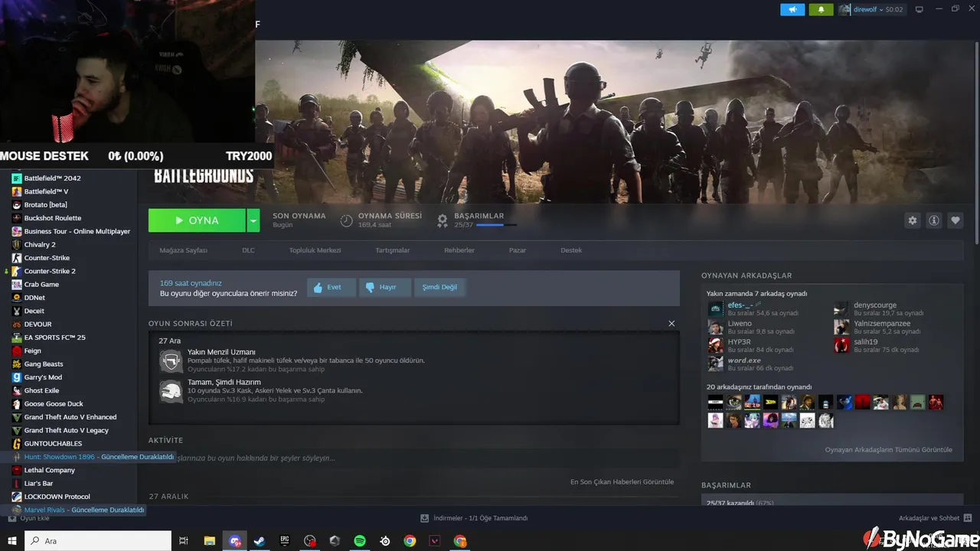The width and height of the screenshot is (980, 551).
Task: Open the DLC tab
Action: click(248, 250)
